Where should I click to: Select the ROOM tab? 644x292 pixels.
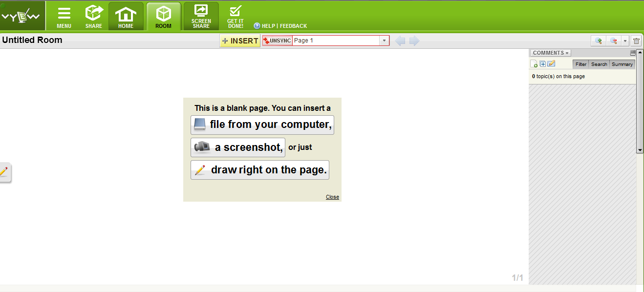pos(164,17)
